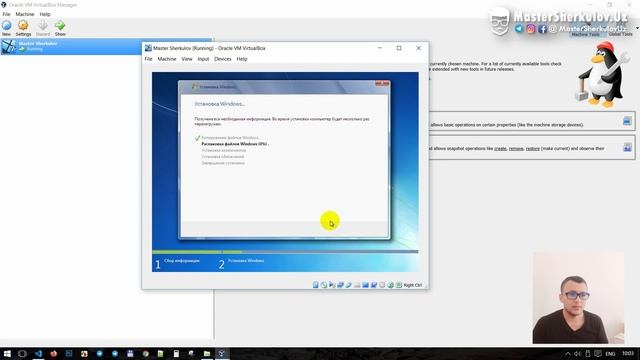Viewport: 640px width, 360px height.
Task: Open Visual Studio Code from the taskbar
Action: coord(38,353)
